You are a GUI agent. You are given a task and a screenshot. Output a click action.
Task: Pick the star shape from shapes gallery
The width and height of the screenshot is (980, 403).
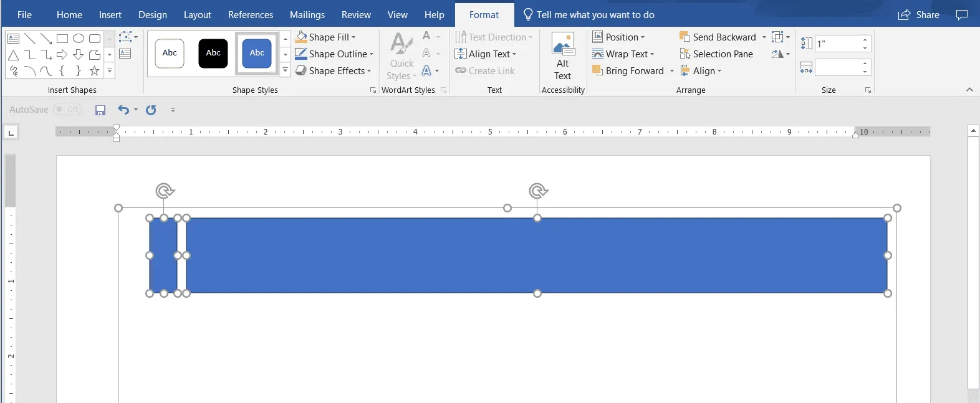point(94,71)
